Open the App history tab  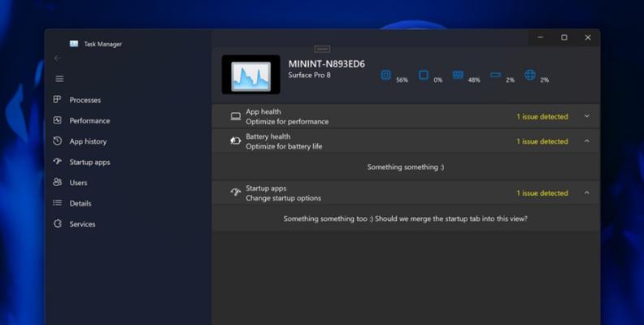pos(88,141)
